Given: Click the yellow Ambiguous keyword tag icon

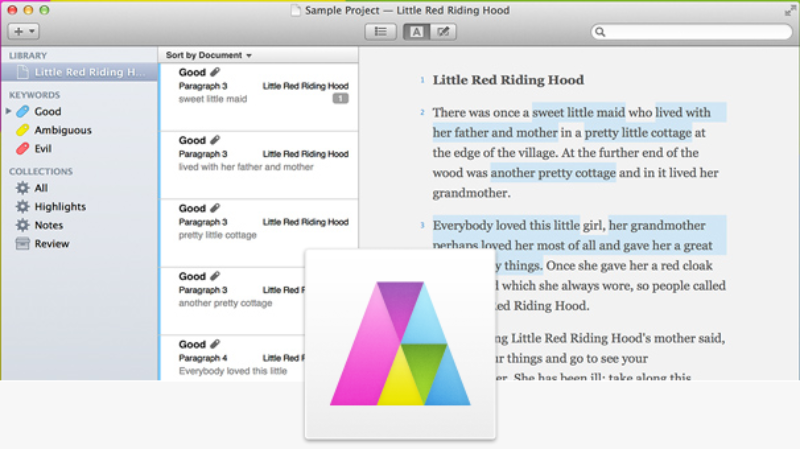Looking at the screenshot, I should [22, 130].
